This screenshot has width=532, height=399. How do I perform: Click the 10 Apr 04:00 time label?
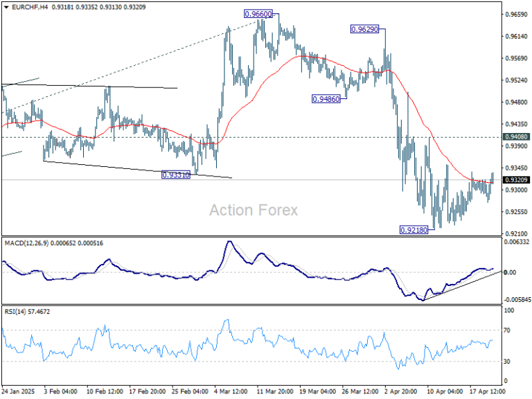(445, 391)
